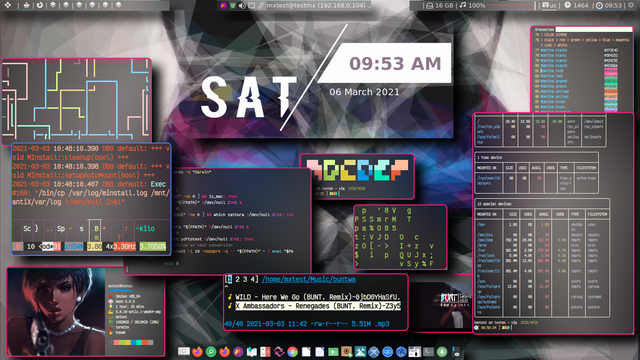Click the flame tray icon in top panel
This screenshot has height=360, width=640.
pos(223,6)
